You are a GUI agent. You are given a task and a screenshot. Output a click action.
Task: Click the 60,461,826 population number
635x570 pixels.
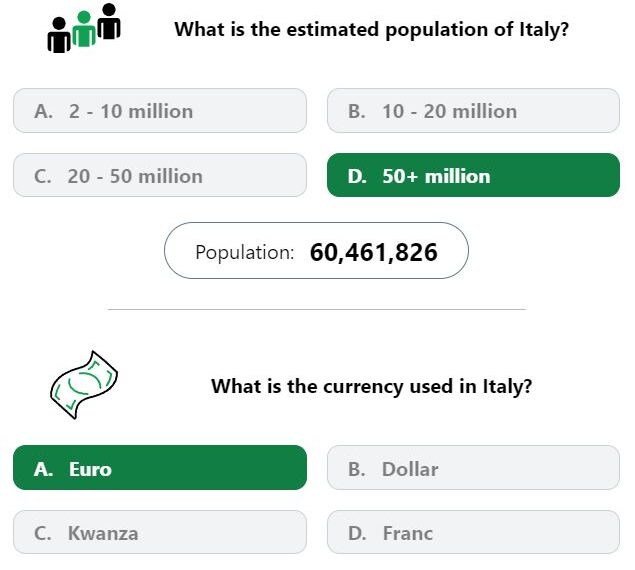(374, 252)
